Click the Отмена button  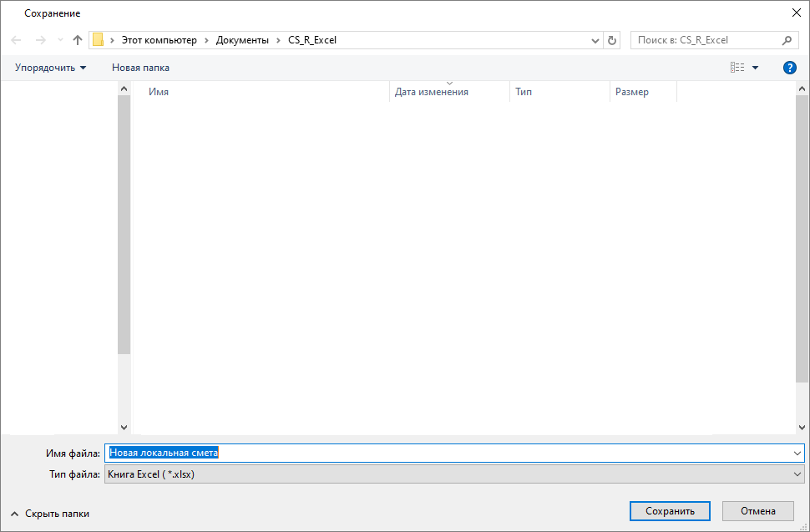click(758, 511)
